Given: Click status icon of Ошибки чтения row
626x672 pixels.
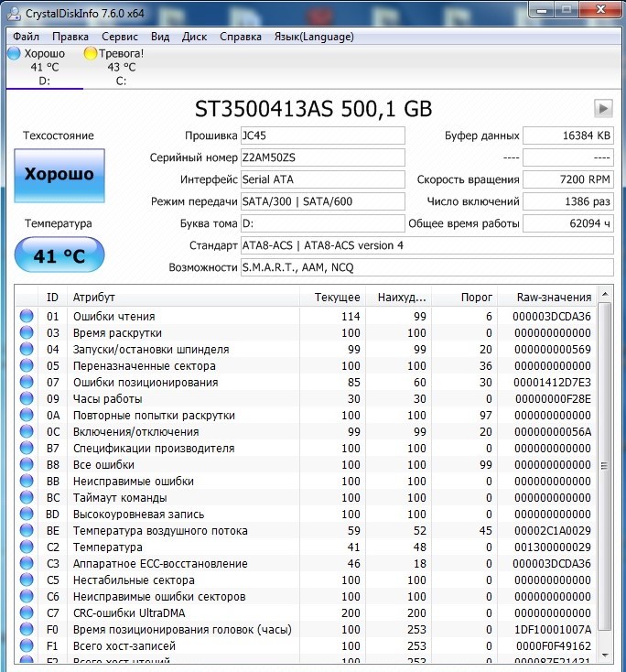Looking at the screenshot, I should click(27, 316).
